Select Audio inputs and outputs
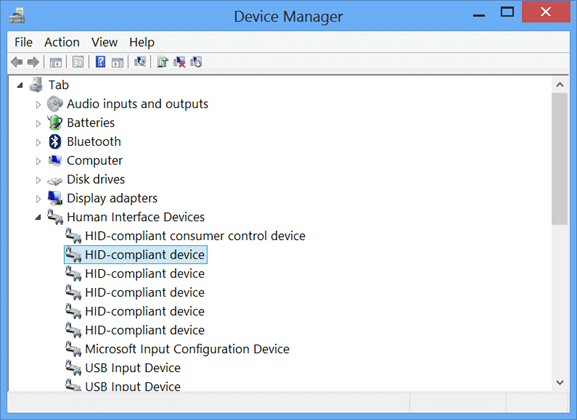 click(137, 104)
